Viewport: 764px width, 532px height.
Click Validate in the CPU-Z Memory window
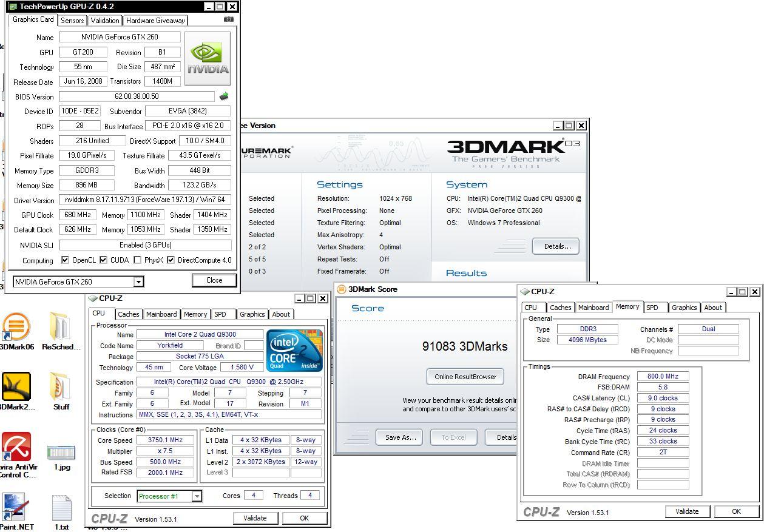tap(686, 511)
